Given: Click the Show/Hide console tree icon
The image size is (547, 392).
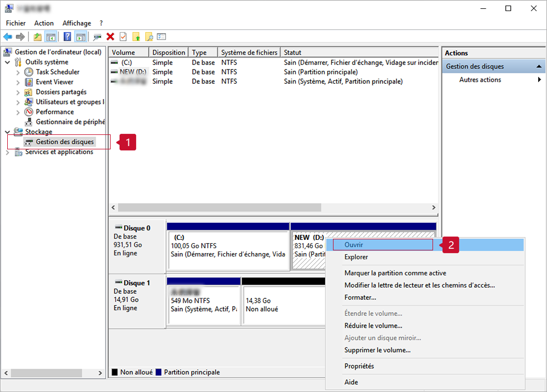Looking at the screenshot, I should (x=51, y=37).
